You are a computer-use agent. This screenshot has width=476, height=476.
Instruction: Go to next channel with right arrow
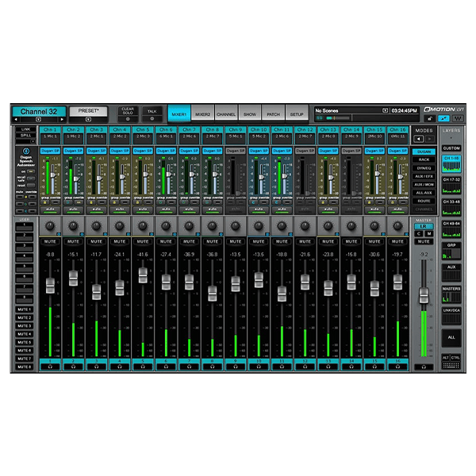tap(62, 120)
